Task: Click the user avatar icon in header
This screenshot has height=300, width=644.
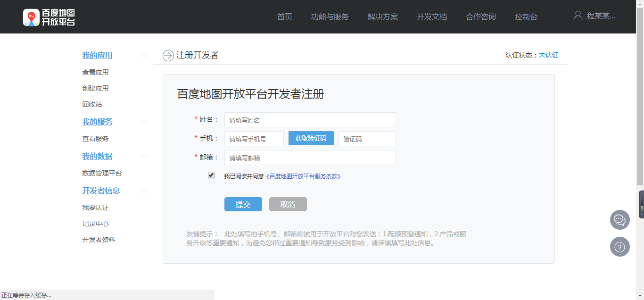Action: click(578, 16)
